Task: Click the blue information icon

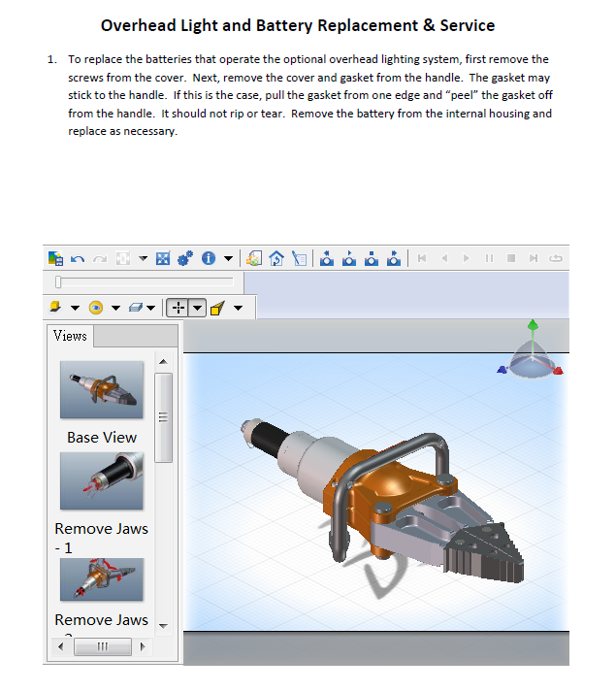Action: click(x=209, y=259)
